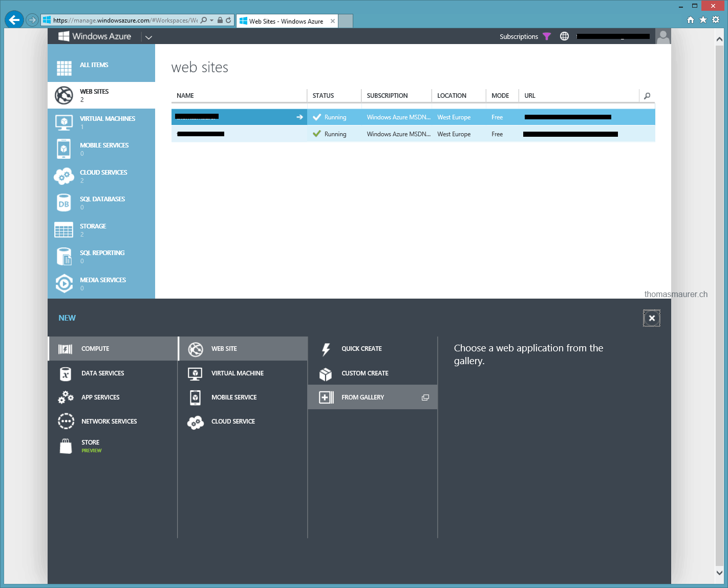Open the Cloud Services gear-cloud icon

click(64, 176)
